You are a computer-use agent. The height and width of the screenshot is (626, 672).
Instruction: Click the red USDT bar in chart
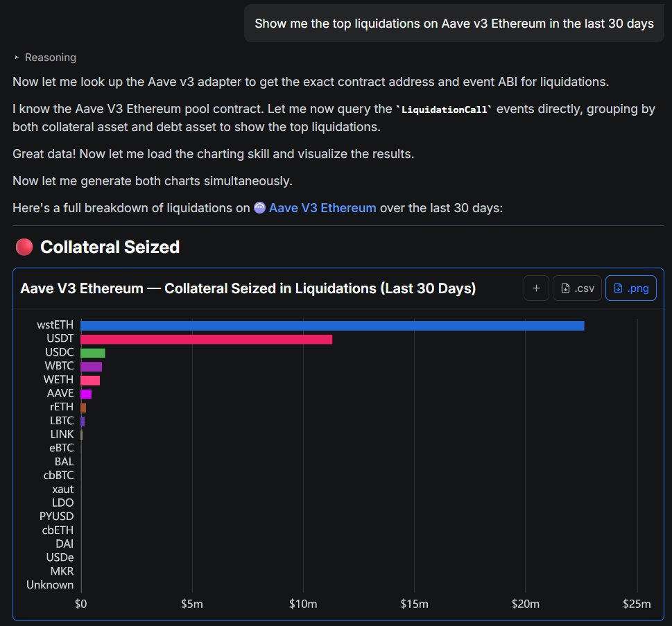pyautogui.click(x=206, y=339)
